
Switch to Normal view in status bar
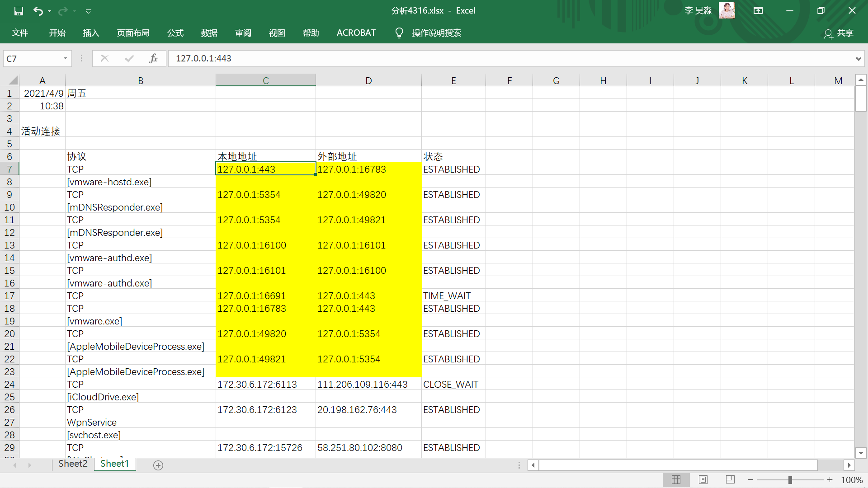point(676,479)
